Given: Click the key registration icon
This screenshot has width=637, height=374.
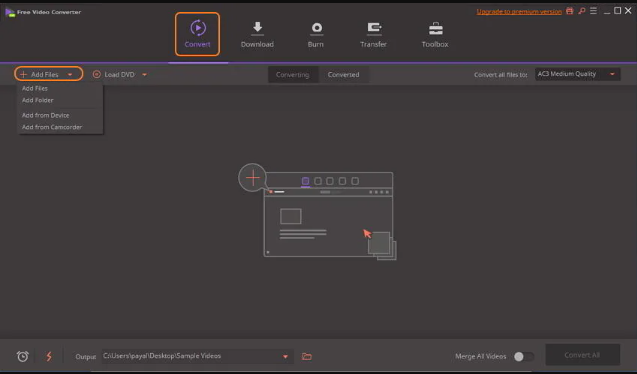Looking at the screenshot, I should tap(582, 11).
